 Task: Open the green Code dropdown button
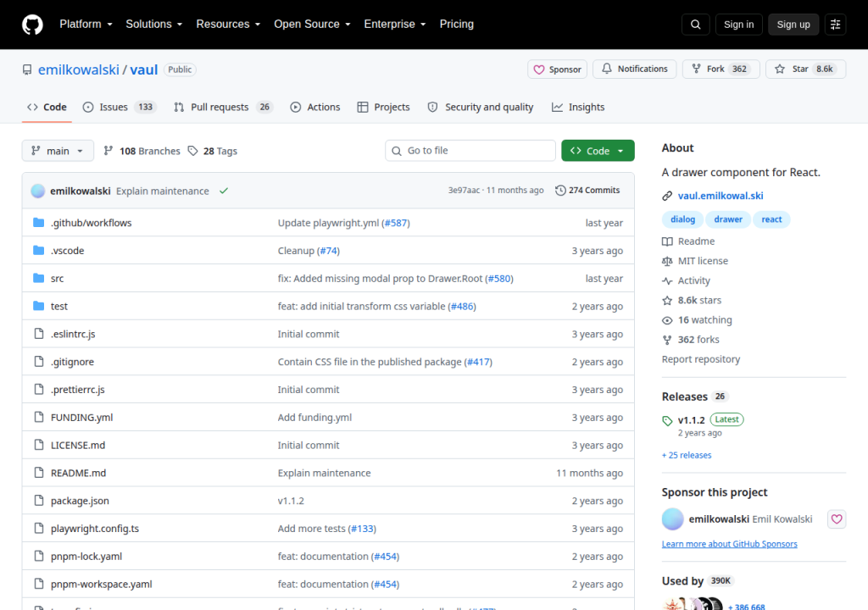[598, 151]
